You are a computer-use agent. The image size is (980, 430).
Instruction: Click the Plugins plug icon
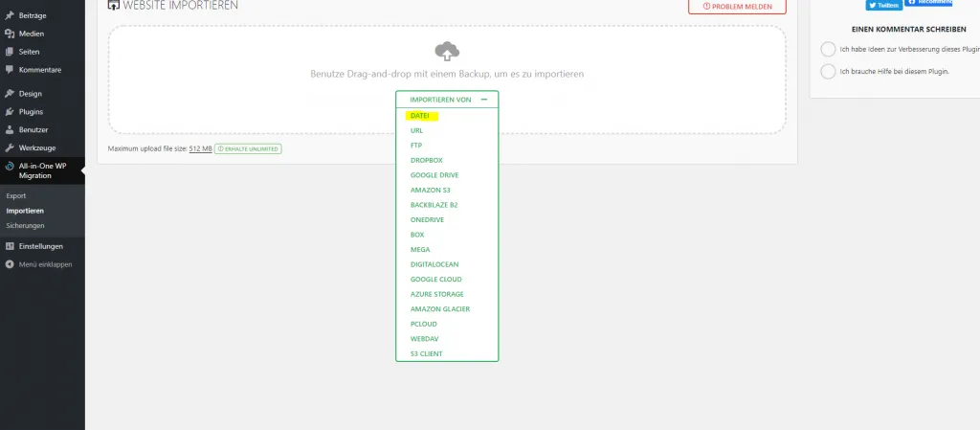[10, 112]
